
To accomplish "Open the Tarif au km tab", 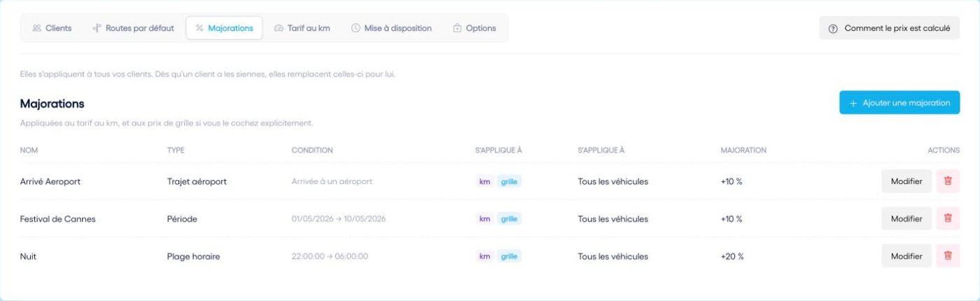I will pos(302,28).
